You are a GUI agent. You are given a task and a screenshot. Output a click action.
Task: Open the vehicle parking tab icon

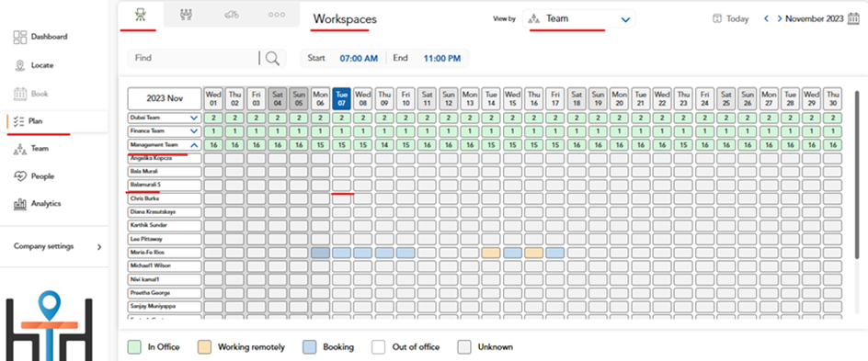tap(232, 15)
